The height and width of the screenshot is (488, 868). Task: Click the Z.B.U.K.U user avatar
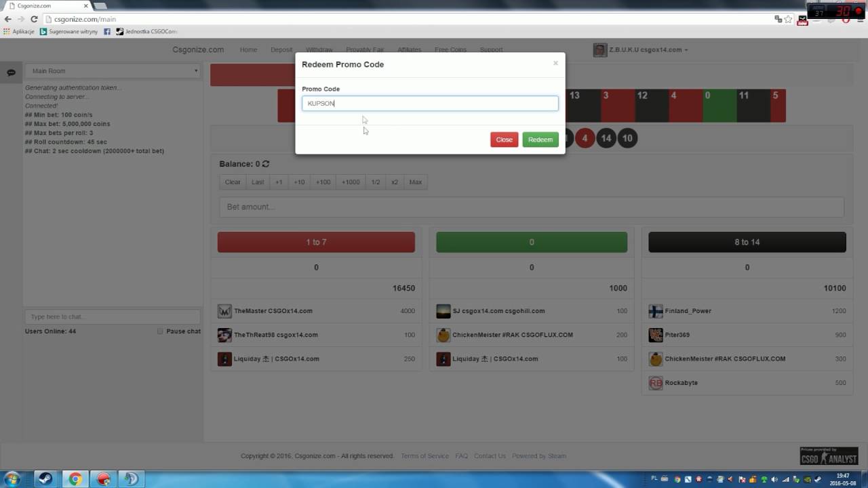click(x=599, y=49)
